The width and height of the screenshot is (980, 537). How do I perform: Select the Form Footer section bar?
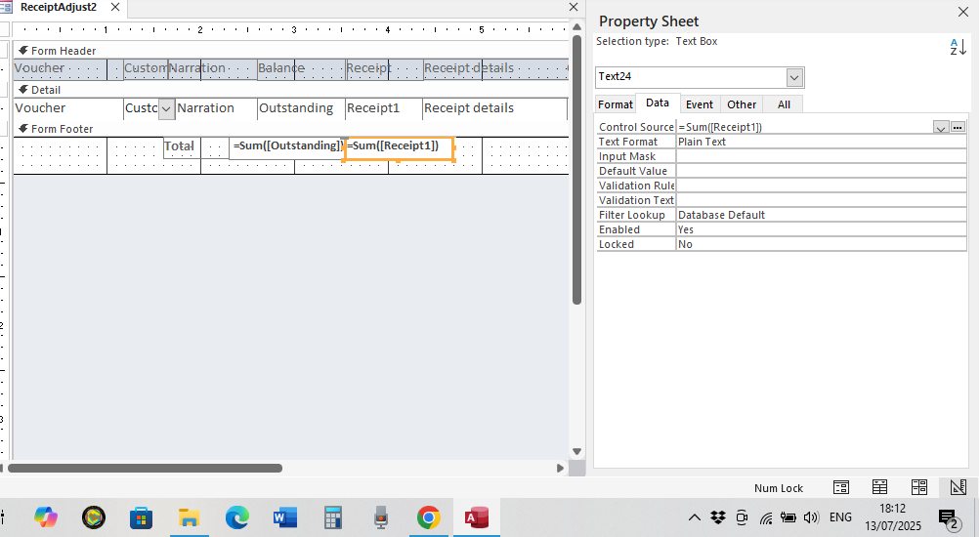[x=61, y=129]
